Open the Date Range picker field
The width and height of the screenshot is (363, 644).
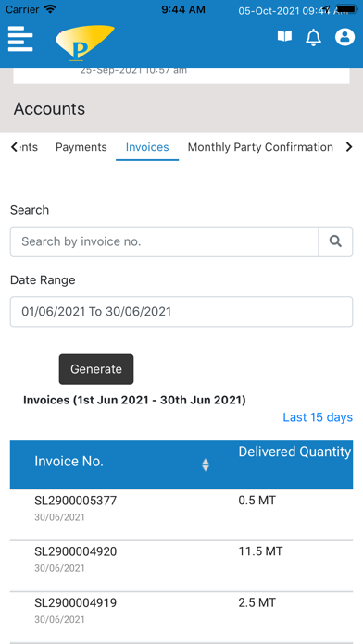[x=181, y=311]
